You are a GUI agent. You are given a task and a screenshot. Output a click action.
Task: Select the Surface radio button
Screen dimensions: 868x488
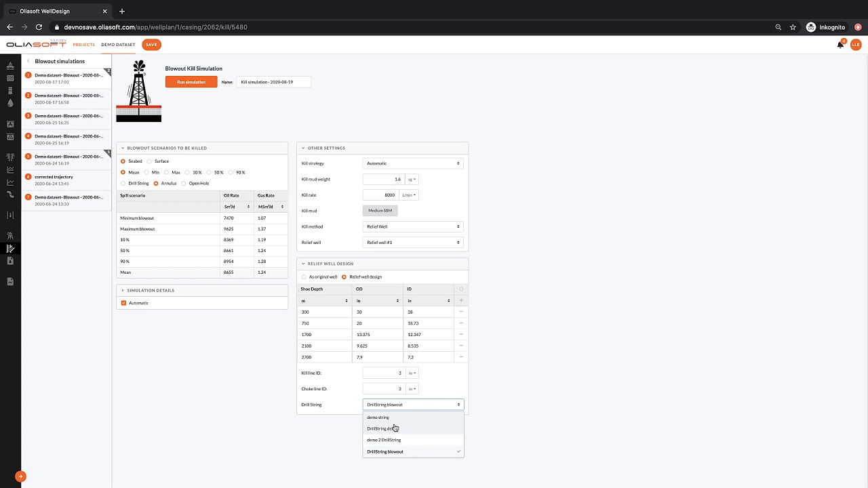[x=149, y=161]
